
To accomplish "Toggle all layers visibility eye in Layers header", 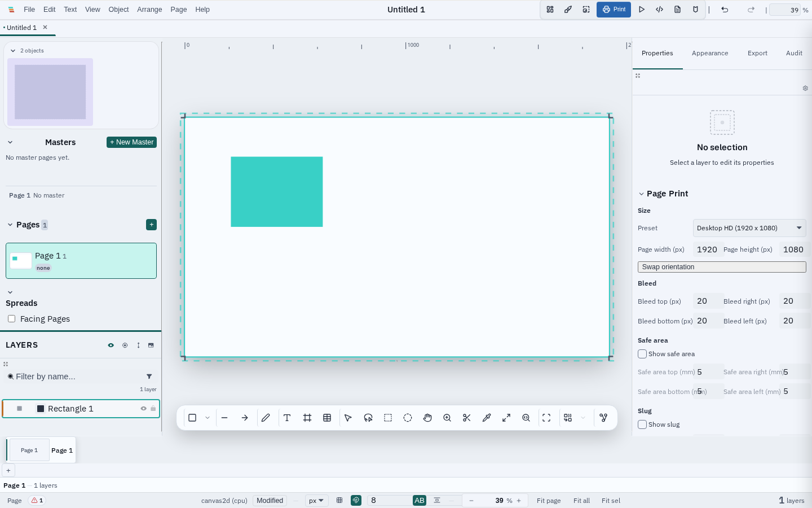I will (111, 345).
